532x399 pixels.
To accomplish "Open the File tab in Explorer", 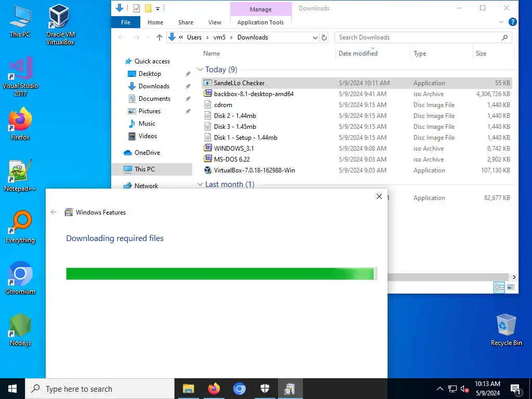I will pyautogui.click(x=126, y=22).
